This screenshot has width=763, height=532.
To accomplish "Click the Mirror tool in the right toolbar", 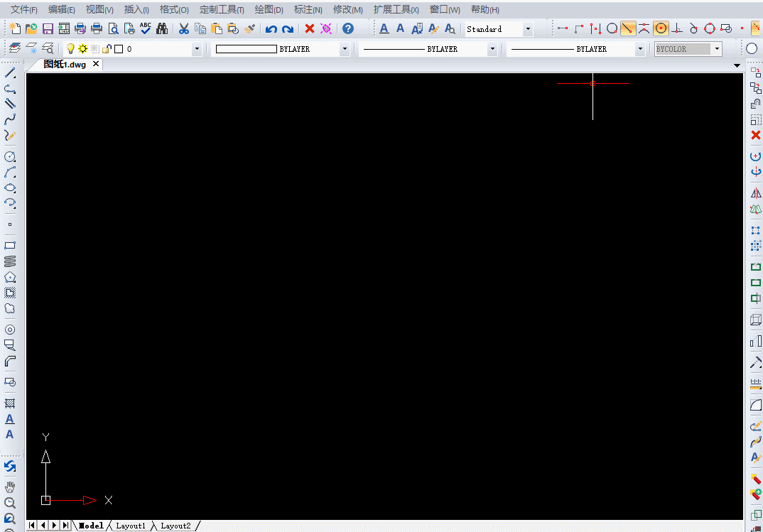I will click(756, 193).
